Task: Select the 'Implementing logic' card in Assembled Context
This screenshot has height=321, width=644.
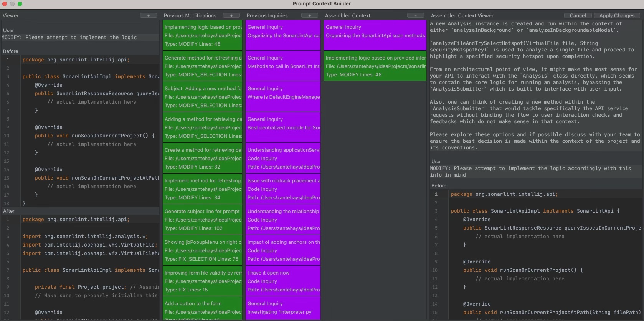Action: (375, 66)
